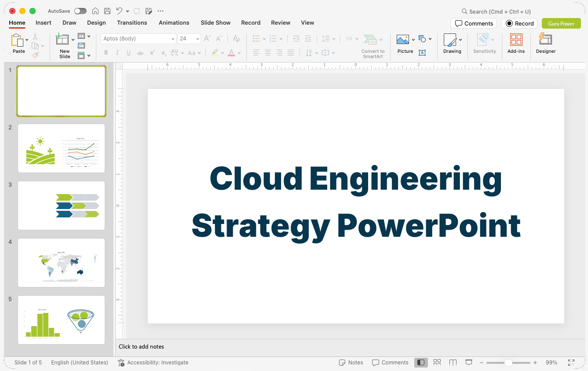The width and height of the screenshot is (588, 371).
Task: Zoom out with the minus icon
Action: 482,363
